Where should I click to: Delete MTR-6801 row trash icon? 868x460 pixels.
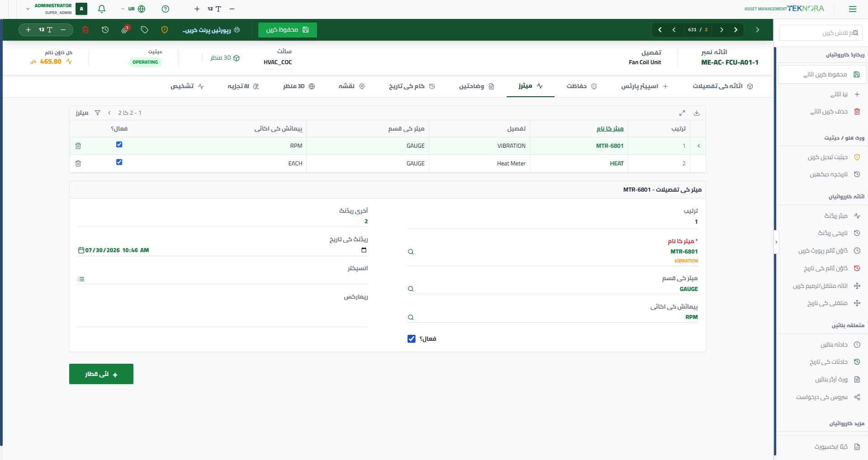[x=78, y=146]
